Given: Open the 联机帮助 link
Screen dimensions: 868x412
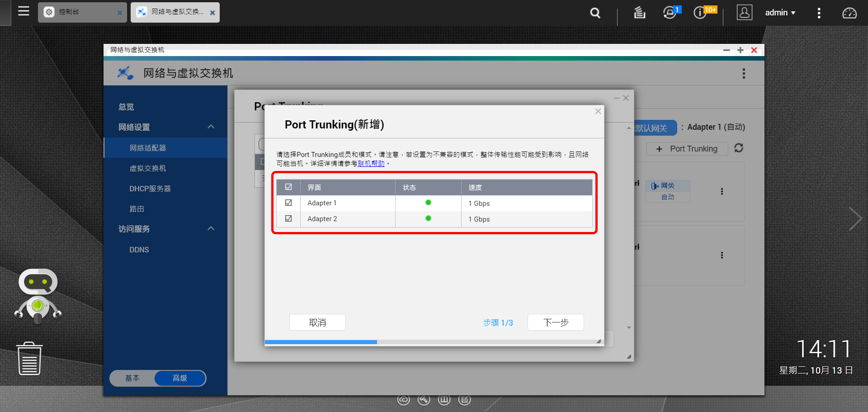Looking at the screenshot, I should tap(371, 164).
